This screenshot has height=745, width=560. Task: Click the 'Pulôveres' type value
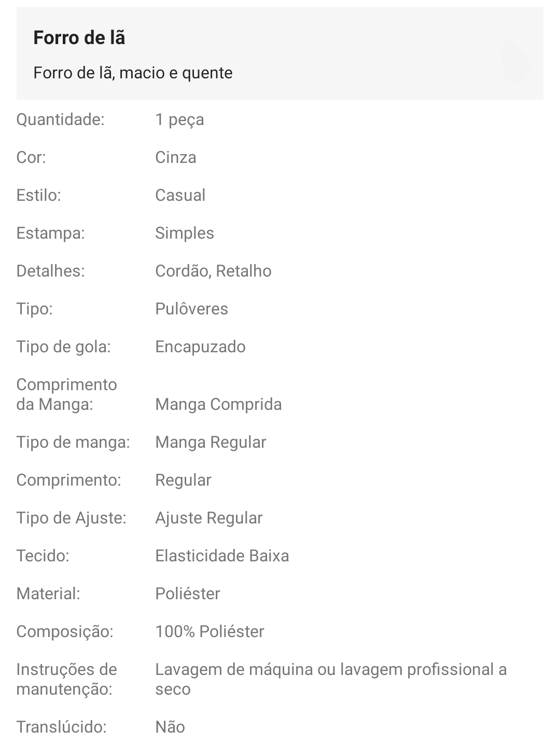pyautogui.click(x=192, y=309)
